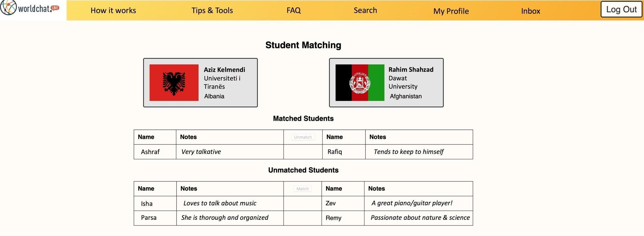
Task: Open the FAQ page
Action: (294, 10)
